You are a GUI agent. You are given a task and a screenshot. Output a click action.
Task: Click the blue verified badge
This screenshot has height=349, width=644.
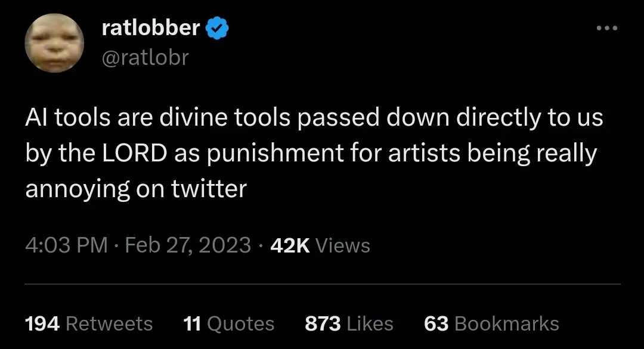(x=216, y=28)
